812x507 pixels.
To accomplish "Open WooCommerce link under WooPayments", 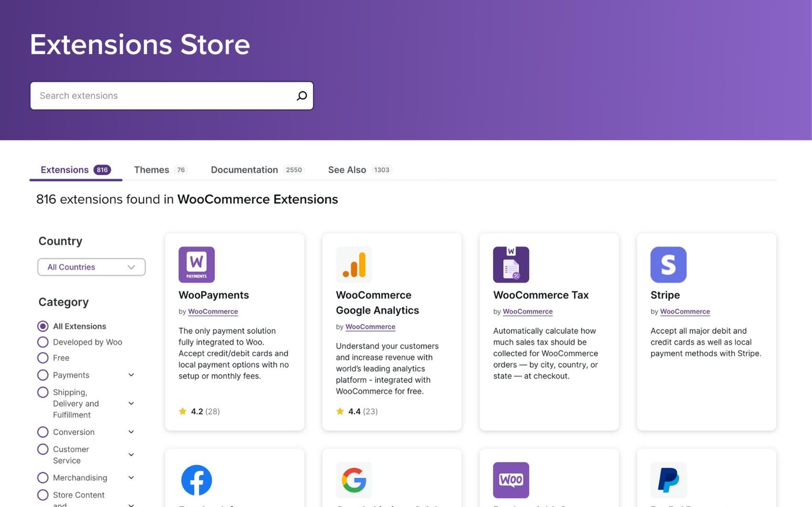I will pos(213,311).
